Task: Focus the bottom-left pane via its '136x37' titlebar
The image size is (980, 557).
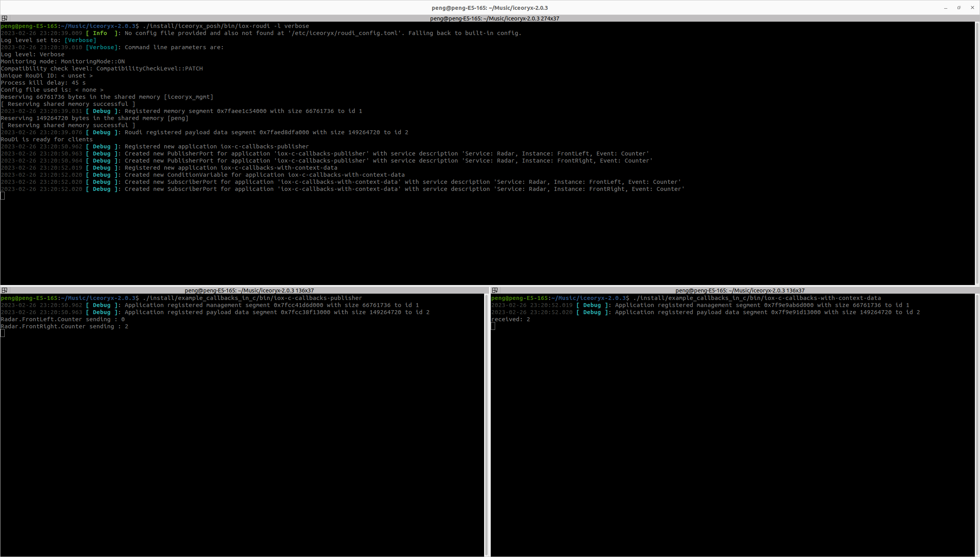Action: click(x=243, y=291)
